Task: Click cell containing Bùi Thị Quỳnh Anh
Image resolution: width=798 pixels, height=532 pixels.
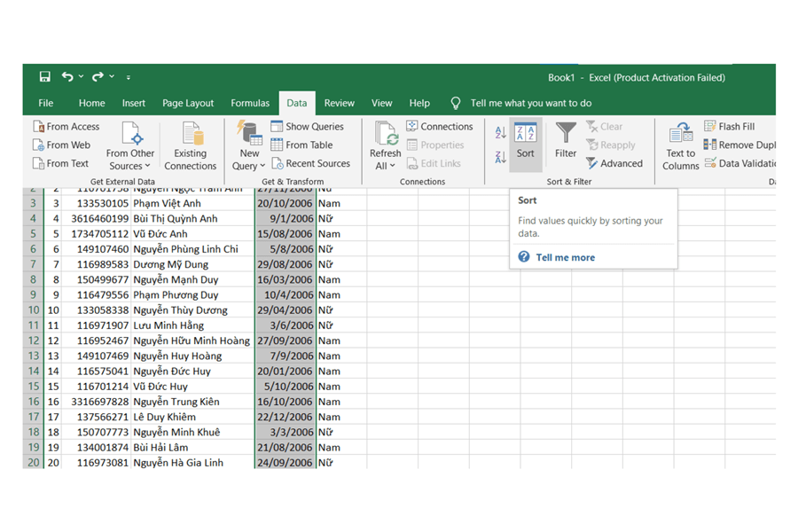Action: 192,218
